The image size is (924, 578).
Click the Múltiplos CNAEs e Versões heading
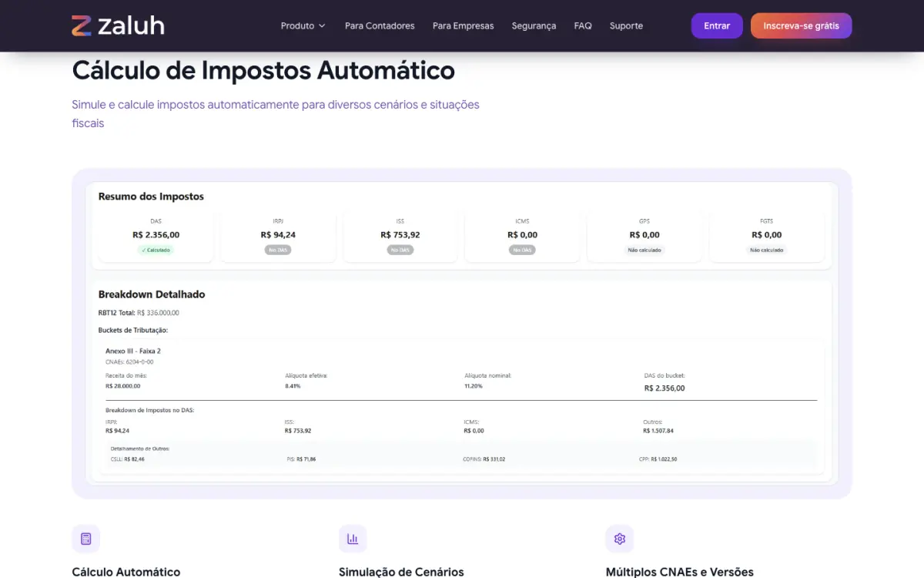tap(680, 572)
